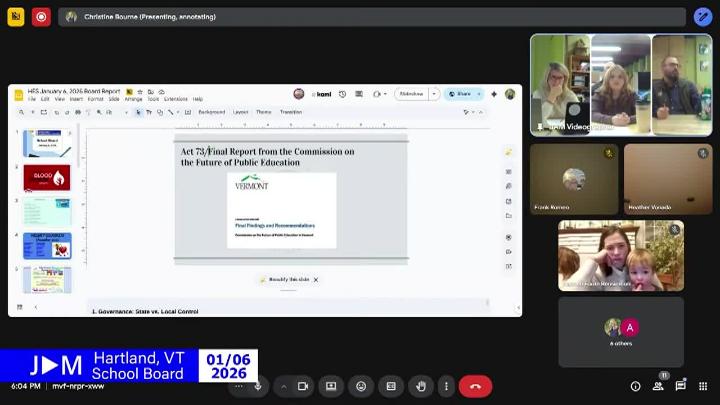
Task: Raise hand in the meeting
Action: (x=421, y=386)
